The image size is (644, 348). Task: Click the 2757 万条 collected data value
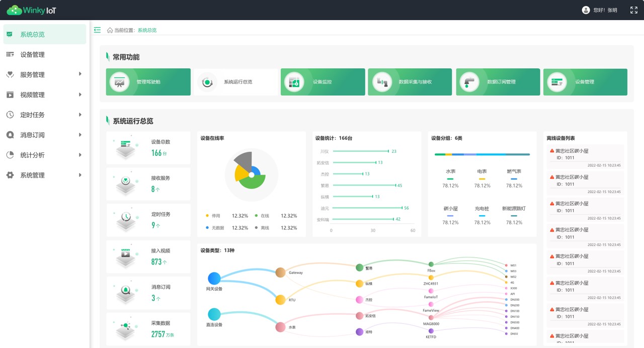[163, 334]
